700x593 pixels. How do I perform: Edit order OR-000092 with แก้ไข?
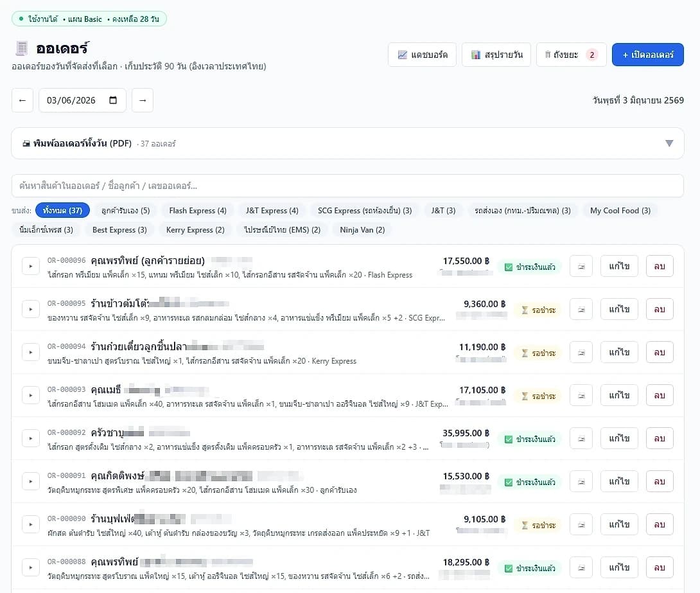(x=619, y=439)
